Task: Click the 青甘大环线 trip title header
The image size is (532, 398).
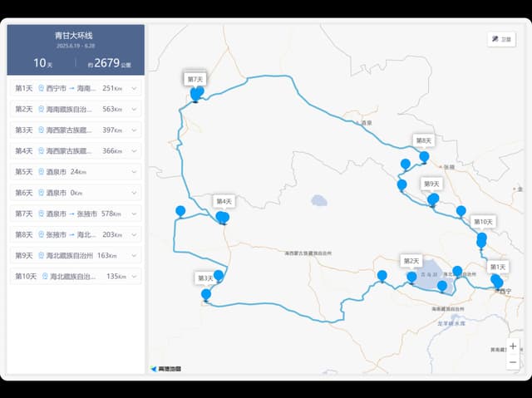Action: [74, 35]
